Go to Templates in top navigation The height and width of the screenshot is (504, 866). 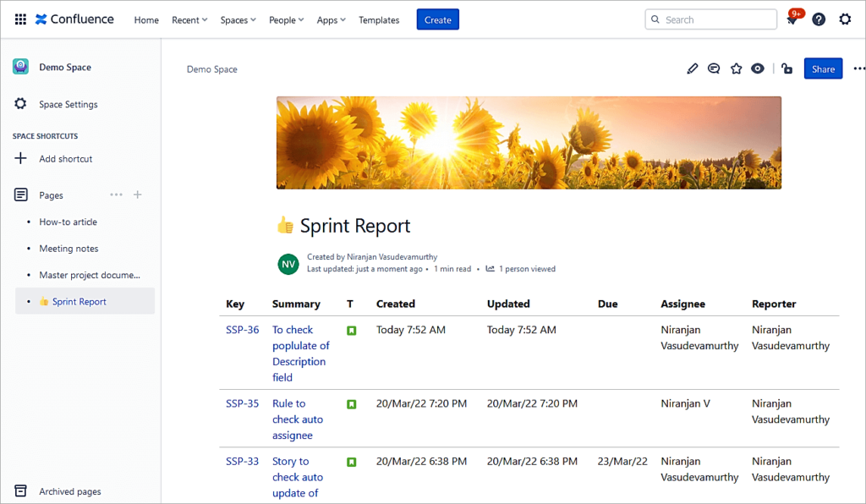pos(379,19)
